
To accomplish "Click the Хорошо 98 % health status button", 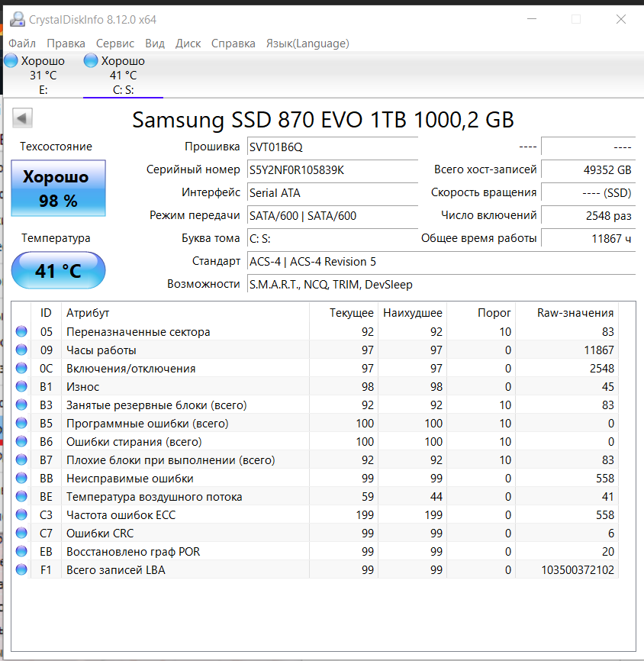I will tap(58, 189).
